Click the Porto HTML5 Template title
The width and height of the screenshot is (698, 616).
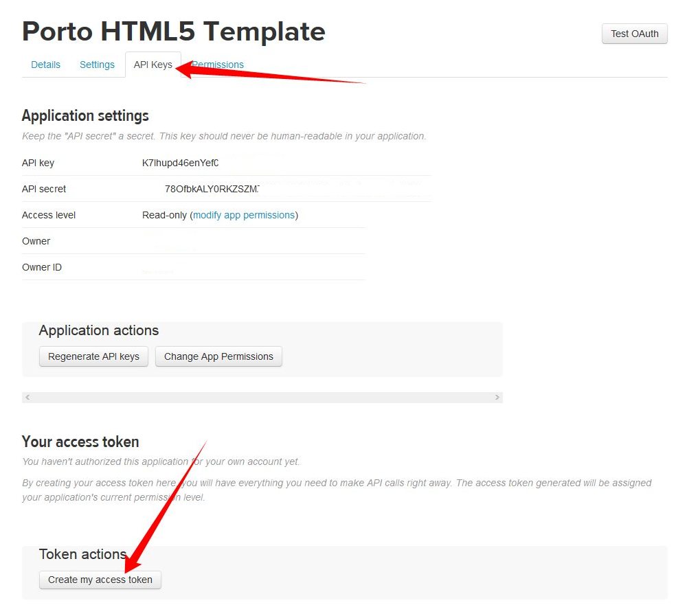tap(173, 32)
